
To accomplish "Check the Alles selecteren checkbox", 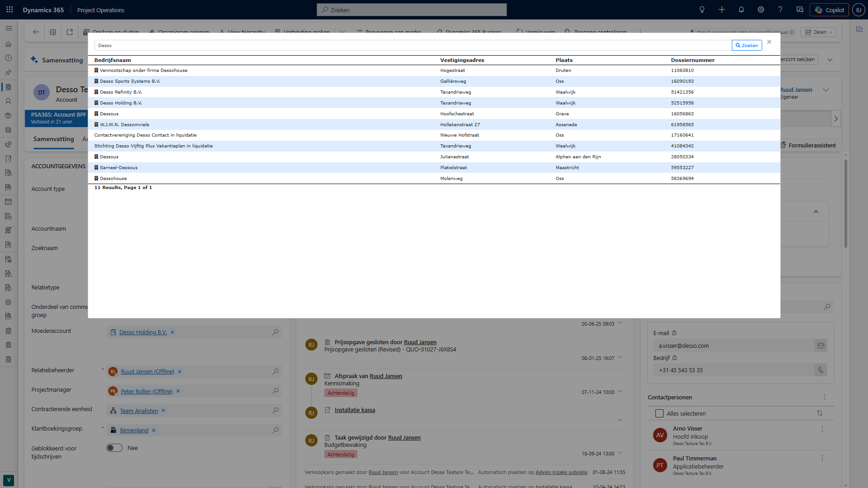I will point(659,413).
